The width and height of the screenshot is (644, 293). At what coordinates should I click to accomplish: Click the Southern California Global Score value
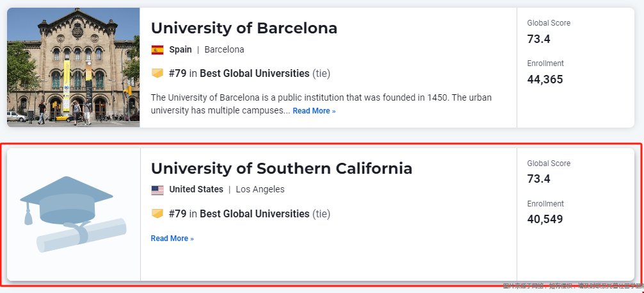[x=538, y=179]
